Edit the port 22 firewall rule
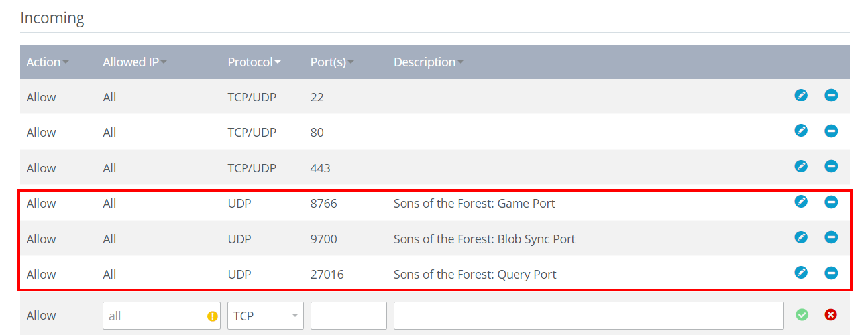This screenshot has width=868, height=335. pyautogui.click(x=801, y=96)
